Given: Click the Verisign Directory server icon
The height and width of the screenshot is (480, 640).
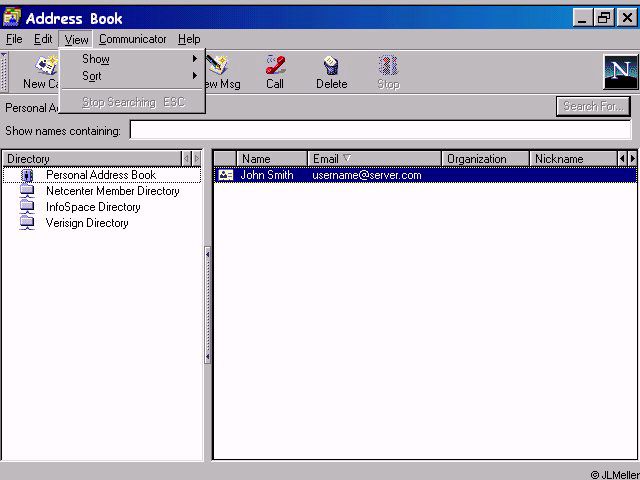Looking at the screenshot, I should click(x=27, y=223).
